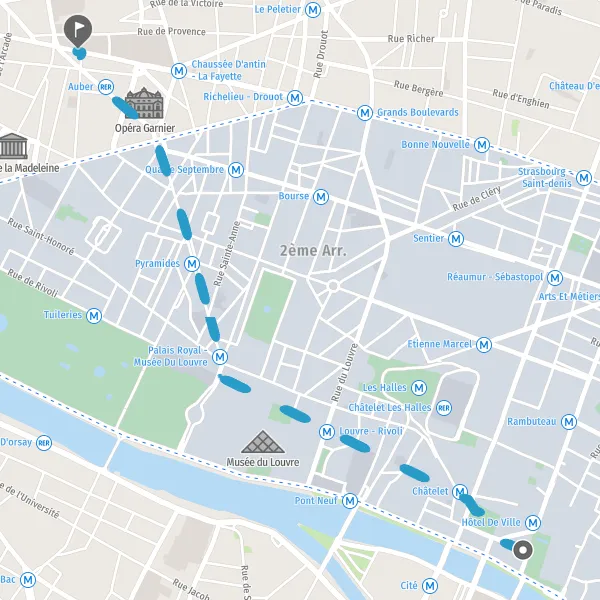600x600 pixels.
Task: Click the Auber RER station icon
Action: 106,87
